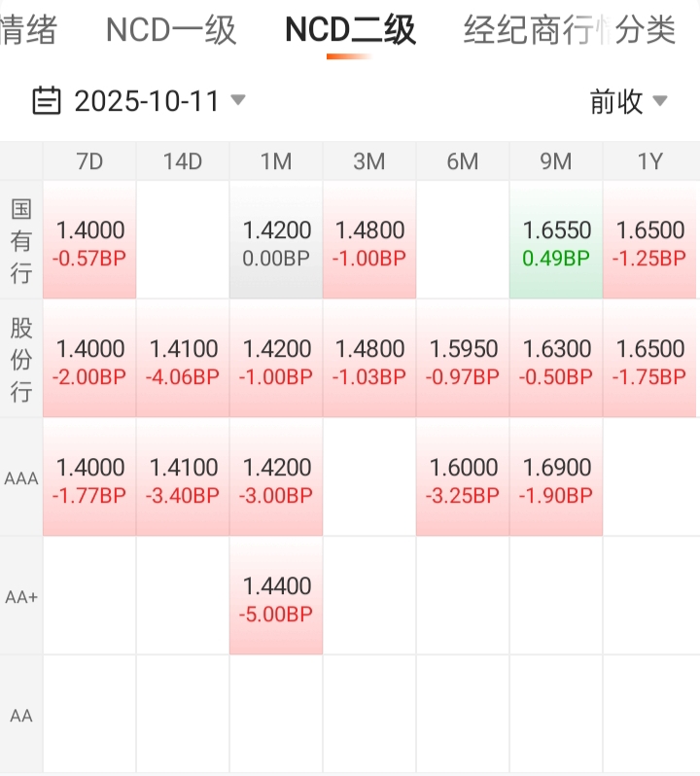
Task: Open the calendar date picker icon
Action: coord(47,100)
